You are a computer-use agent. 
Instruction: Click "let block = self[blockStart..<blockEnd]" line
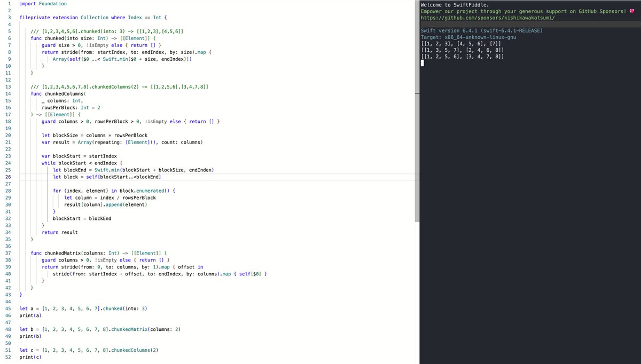click(107, 177)
